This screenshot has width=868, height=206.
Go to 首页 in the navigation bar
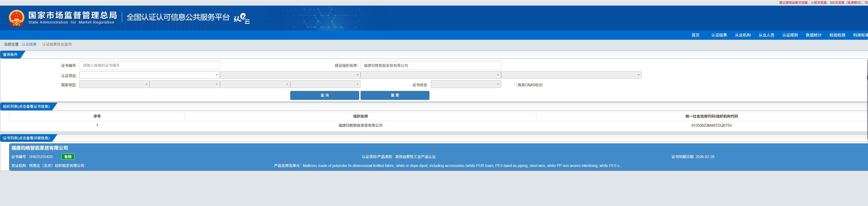click(x=695, y=35)
